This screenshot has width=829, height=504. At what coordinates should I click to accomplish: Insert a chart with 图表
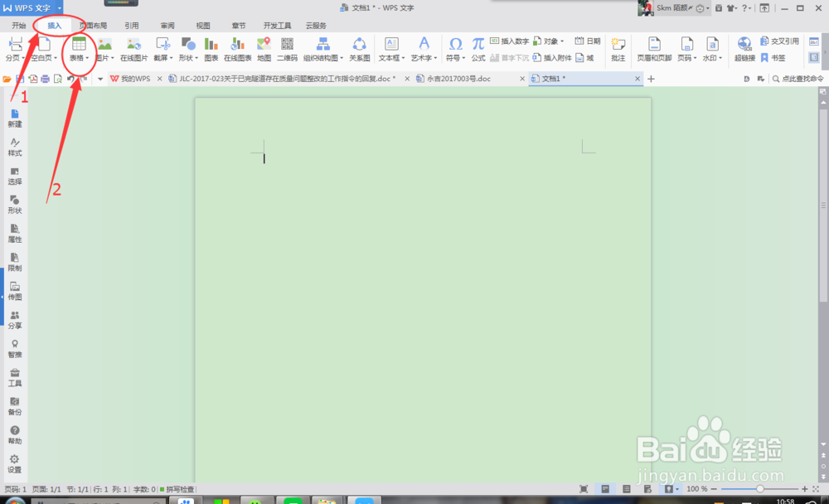point(211,49)
